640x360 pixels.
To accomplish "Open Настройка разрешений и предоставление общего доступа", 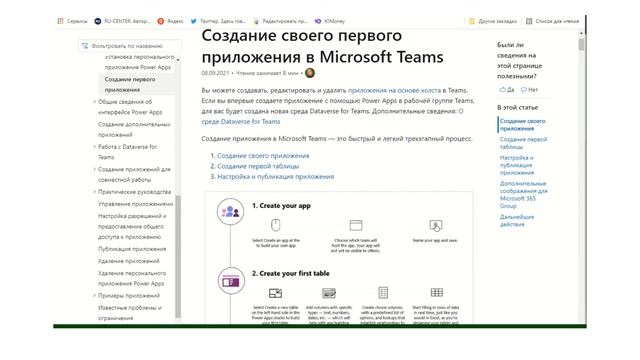I will pyautogui.click(x=132, y=226).
